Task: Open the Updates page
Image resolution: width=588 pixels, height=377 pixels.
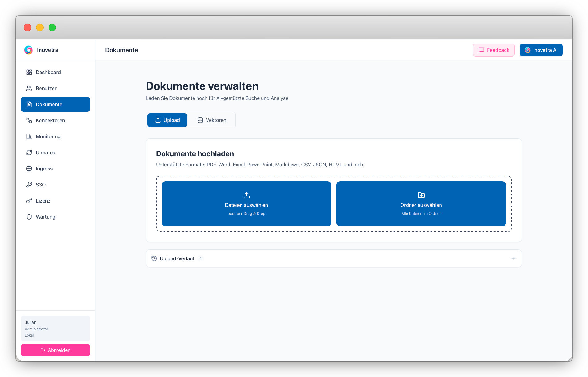Action: click(55, 153)
